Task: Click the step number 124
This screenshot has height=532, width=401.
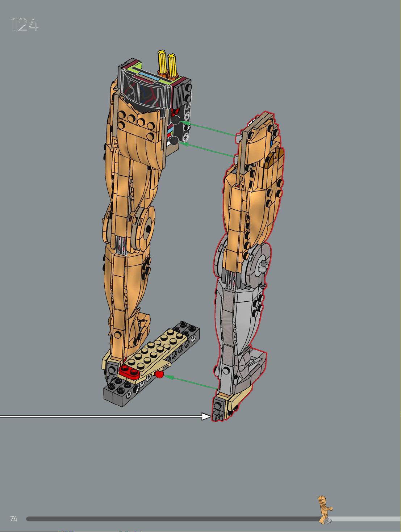Action: (24, 25)
